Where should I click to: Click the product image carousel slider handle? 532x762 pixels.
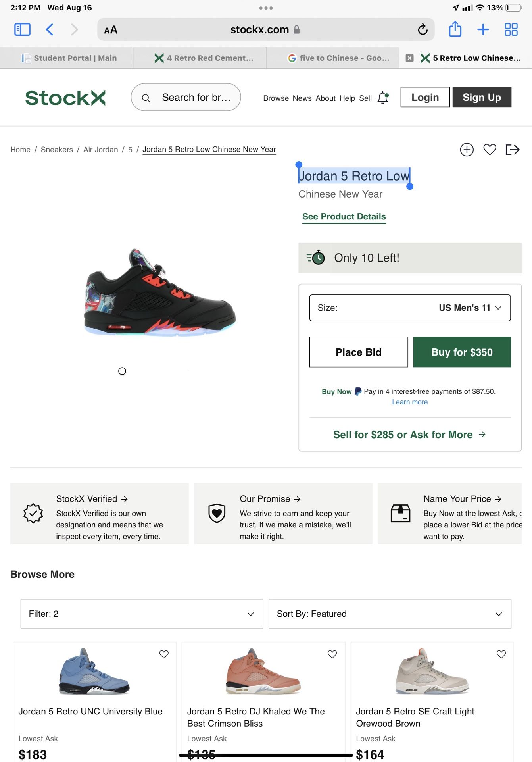pos(122,371)
